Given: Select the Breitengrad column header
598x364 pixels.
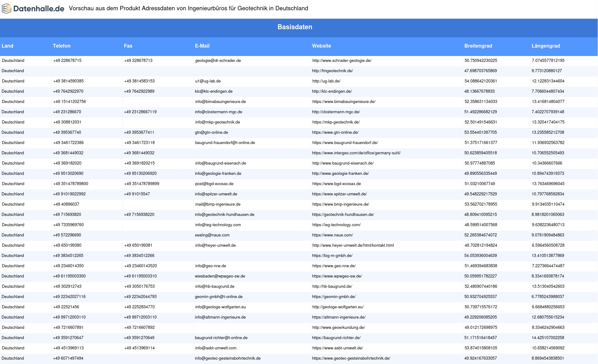Looking at the screenshot, I should (478, 46).
